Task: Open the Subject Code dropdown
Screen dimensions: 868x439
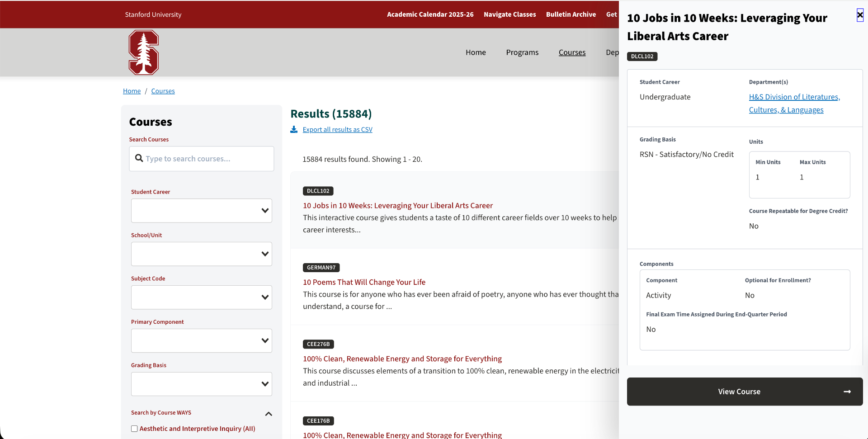Action: point(202,297)
